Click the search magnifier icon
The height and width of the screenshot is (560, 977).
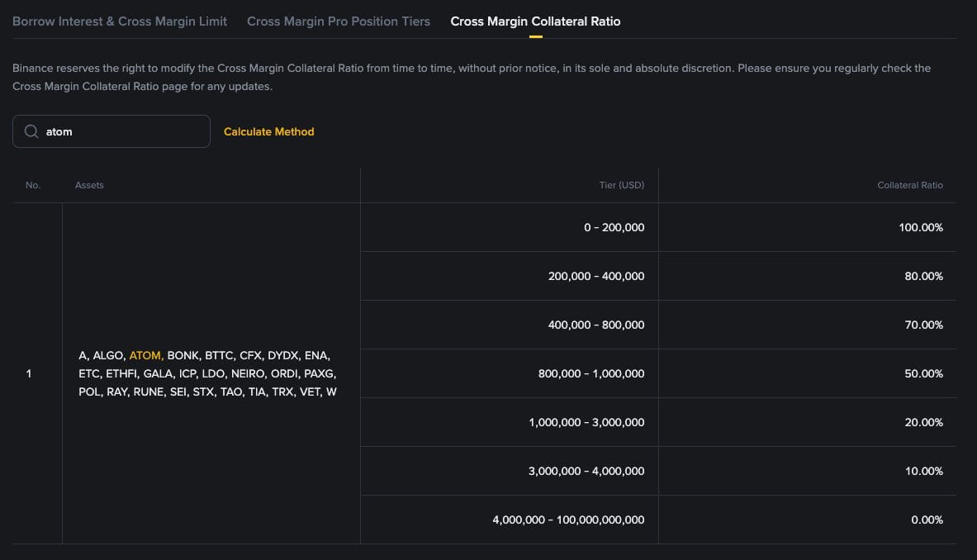point(31,131)
